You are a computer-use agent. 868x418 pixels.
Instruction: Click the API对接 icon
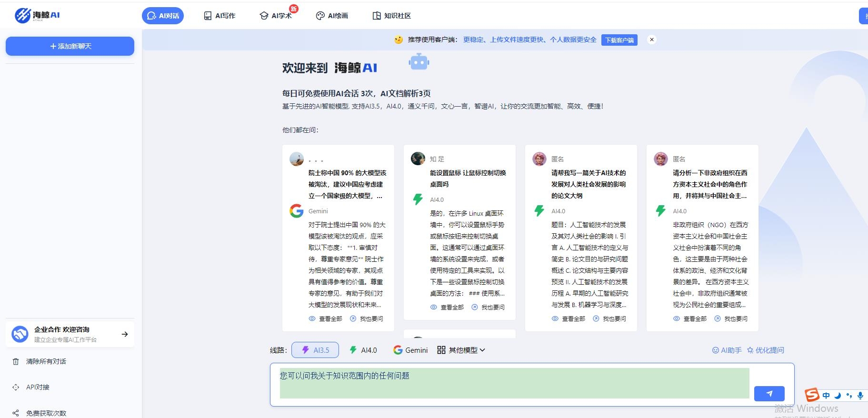(x=16, y=387)
